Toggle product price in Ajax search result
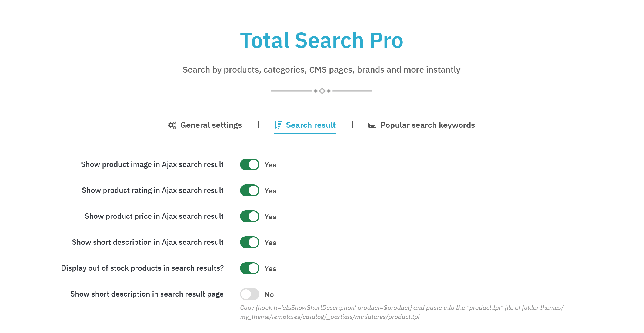 point(250,216)
